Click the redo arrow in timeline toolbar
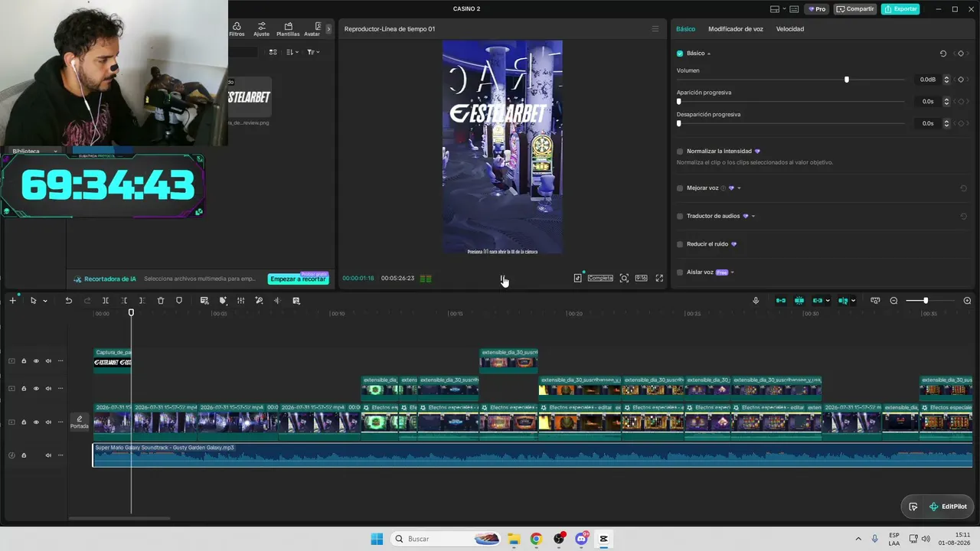This screenshot has height=551, width=980. click(x=87, y=301)
